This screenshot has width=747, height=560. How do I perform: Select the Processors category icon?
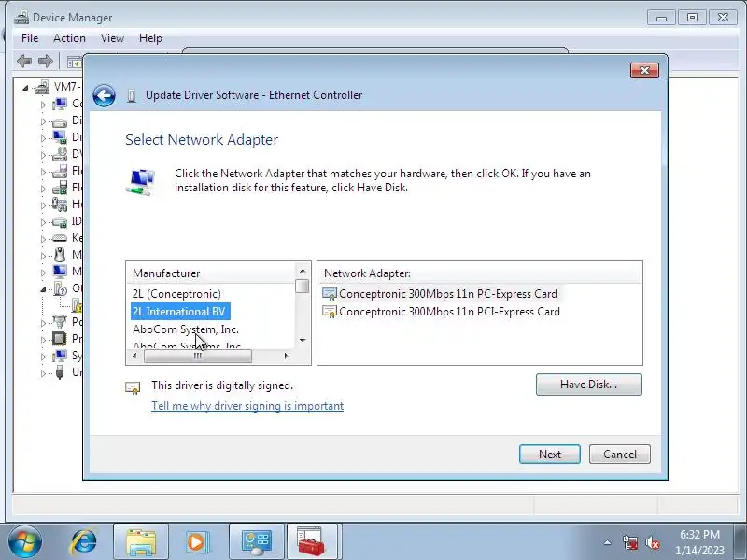(x=60, y=339)
